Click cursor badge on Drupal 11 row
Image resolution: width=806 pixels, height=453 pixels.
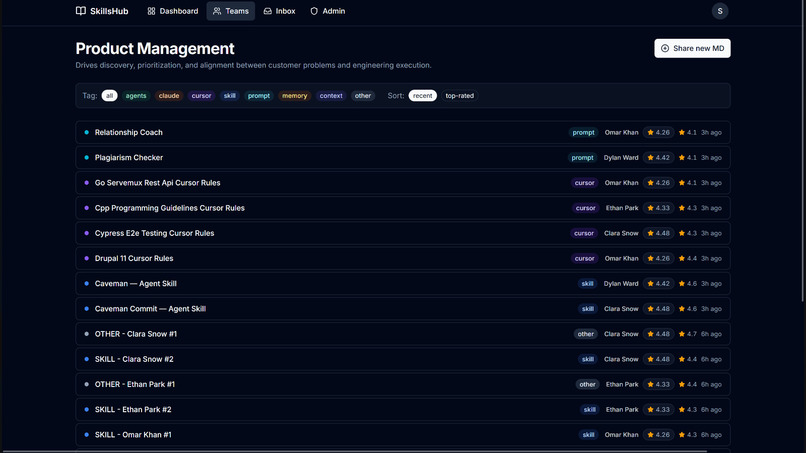click(x=584, y=258)
